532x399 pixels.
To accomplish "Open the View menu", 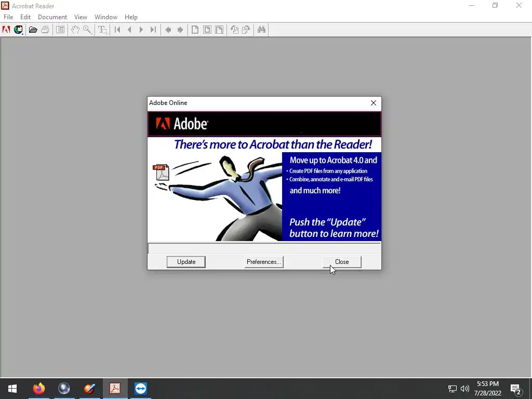I will 81,17.
